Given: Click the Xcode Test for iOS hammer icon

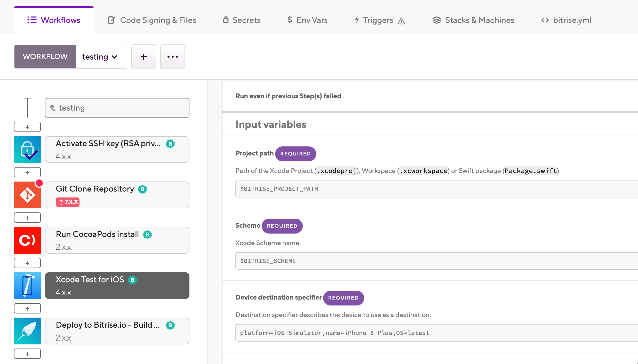Looking at the screenshot, I should 27,285.
